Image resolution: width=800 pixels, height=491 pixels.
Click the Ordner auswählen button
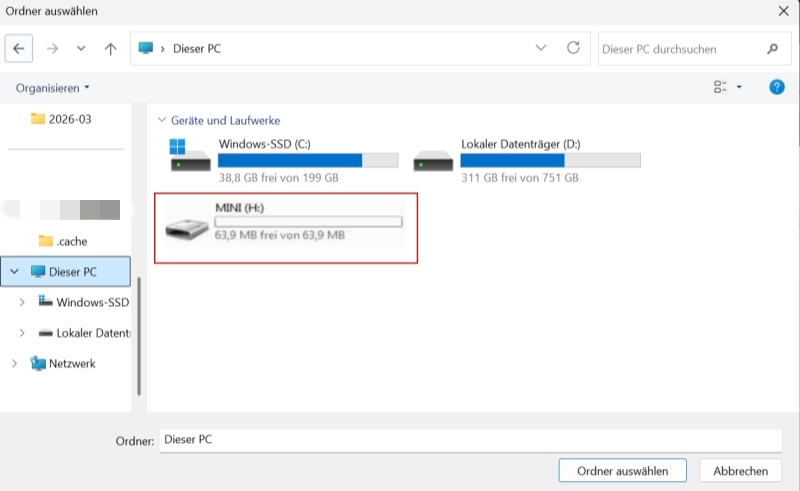(623, 471)
